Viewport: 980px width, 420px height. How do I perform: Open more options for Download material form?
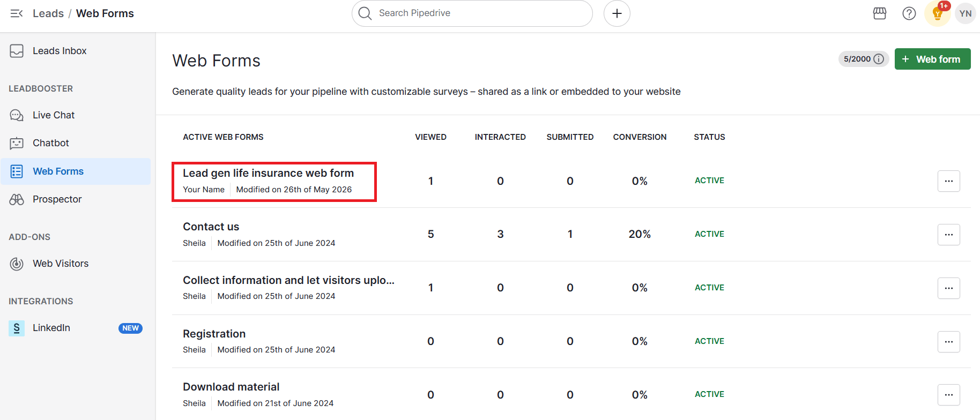(948, 395)
